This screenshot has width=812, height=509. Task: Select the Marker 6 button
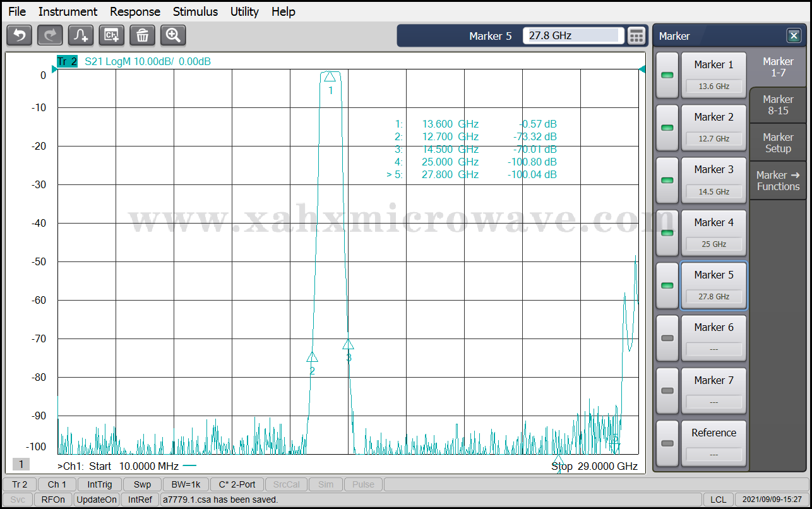click(713, 338)
